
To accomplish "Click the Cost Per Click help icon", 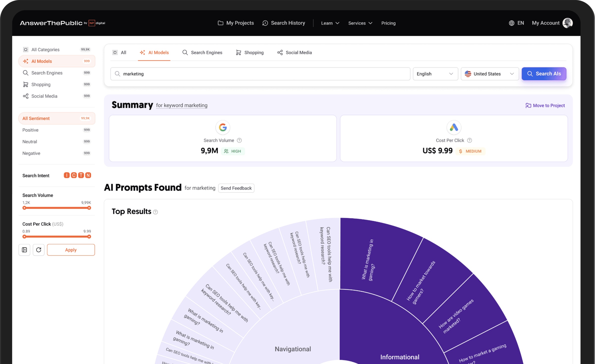I will pos(469,140).
